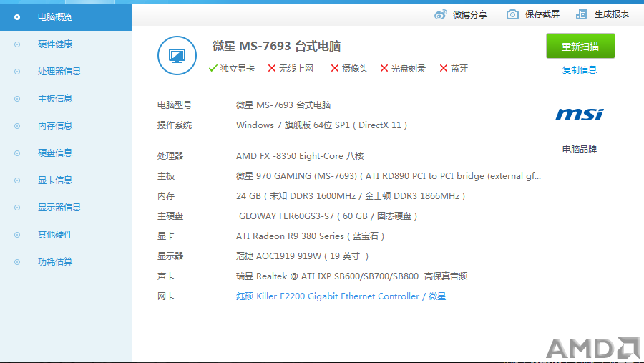This screenshot has width=644, height=363.
Task: Click the red X next to 无线上网
Action: tap(271, 68)
